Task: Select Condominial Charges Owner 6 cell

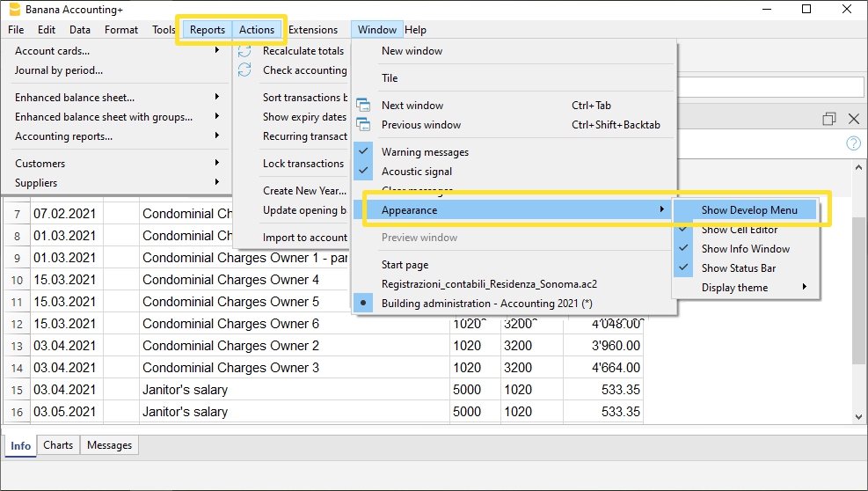Action: 294,324
